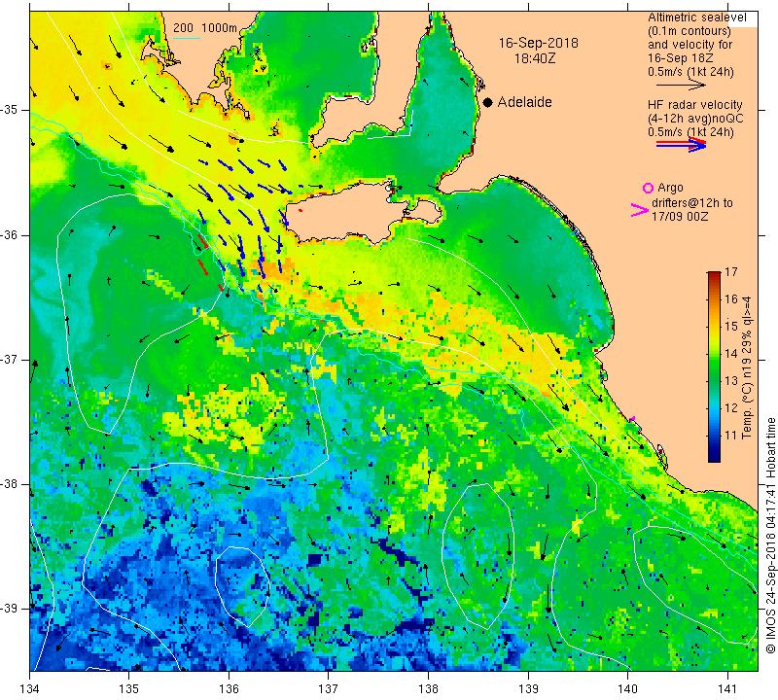Click the '16-Sep-2018' date text
Image resolution: width=778 pixels, height=700 pixels.
point(539,43)
